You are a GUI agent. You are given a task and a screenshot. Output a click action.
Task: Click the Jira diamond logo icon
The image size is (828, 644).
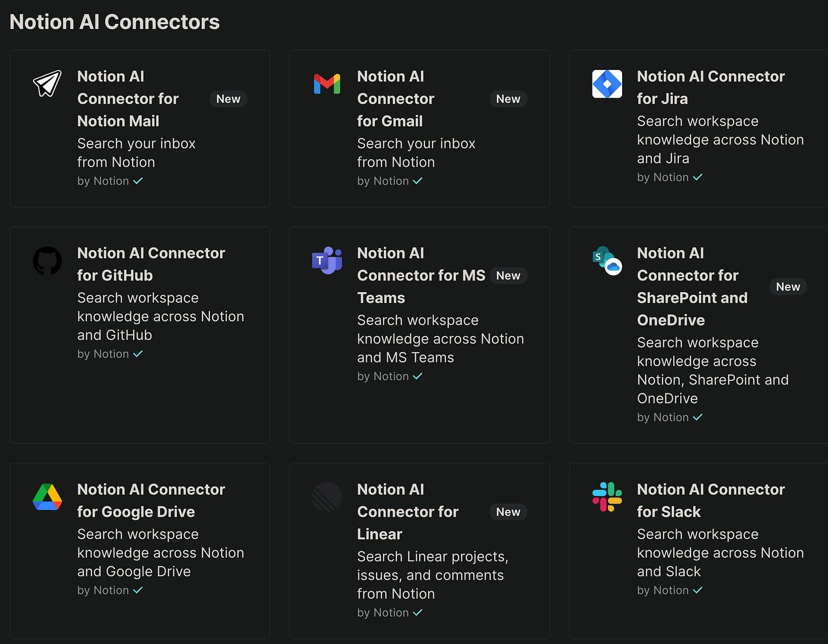click(x=607, y=84)
